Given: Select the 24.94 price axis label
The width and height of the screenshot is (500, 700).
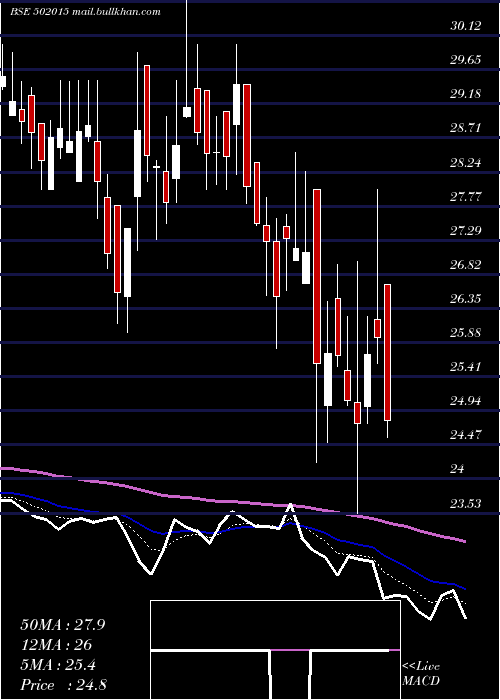Looking at the screenshot, I should 466,401.
